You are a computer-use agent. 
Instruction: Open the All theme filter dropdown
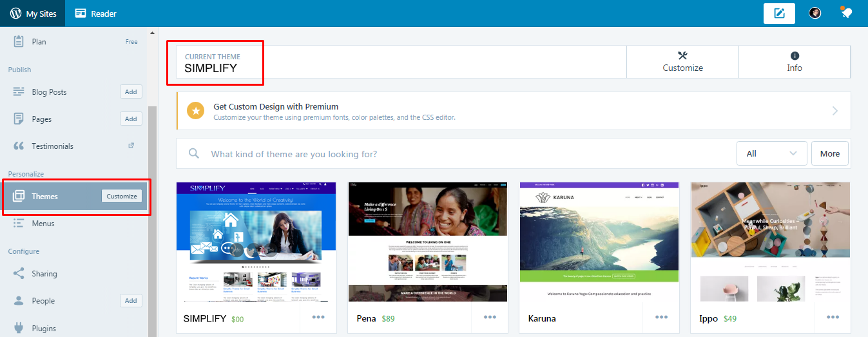772,153
